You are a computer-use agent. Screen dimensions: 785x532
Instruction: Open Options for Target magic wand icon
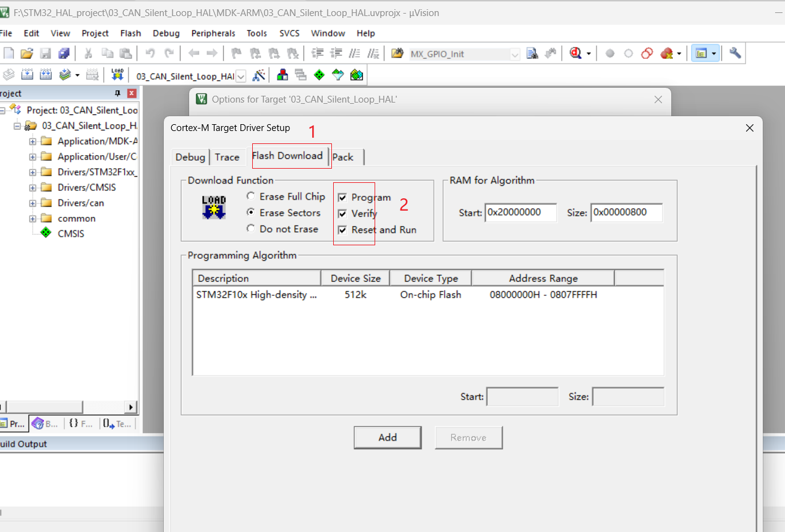point(260,75)
